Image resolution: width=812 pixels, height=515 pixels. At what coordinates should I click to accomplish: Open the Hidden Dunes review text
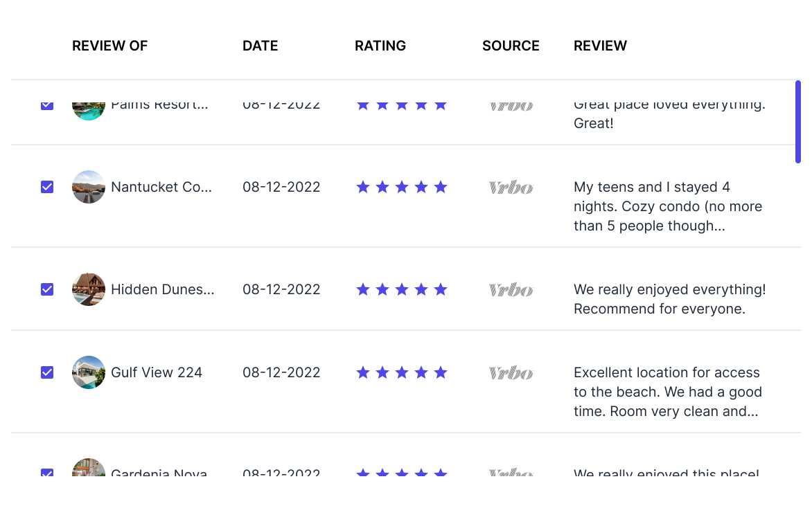pos(669,299)
